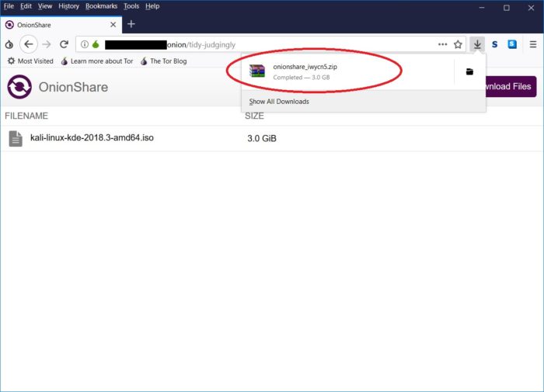Open the Edit menu
544x392 pixels.
(26, 6)
